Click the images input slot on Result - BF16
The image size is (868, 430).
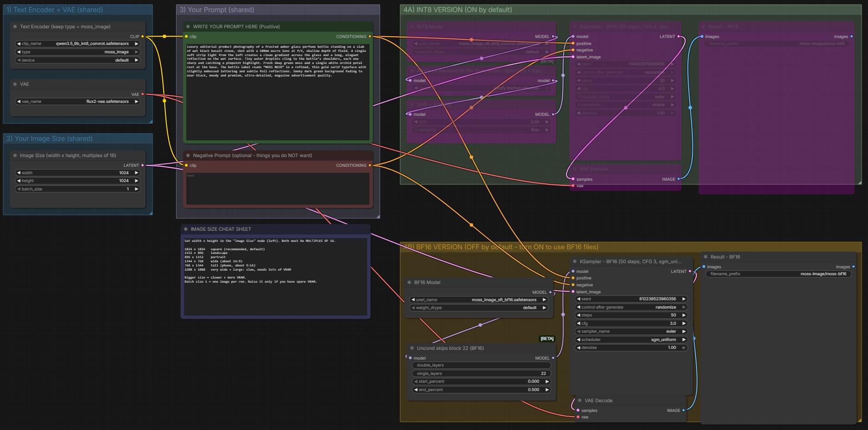pos(704,266)
